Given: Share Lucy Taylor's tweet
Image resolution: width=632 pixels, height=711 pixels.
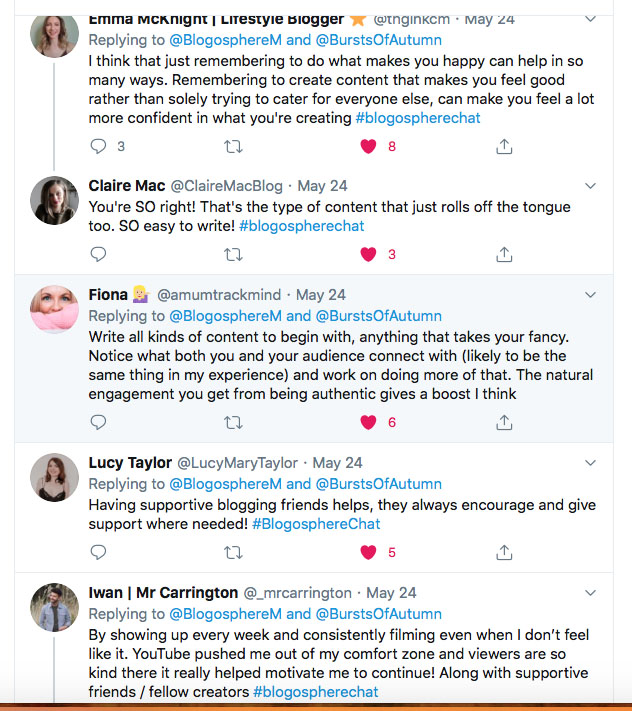Looking at the screenshot, I should [504, 552].
